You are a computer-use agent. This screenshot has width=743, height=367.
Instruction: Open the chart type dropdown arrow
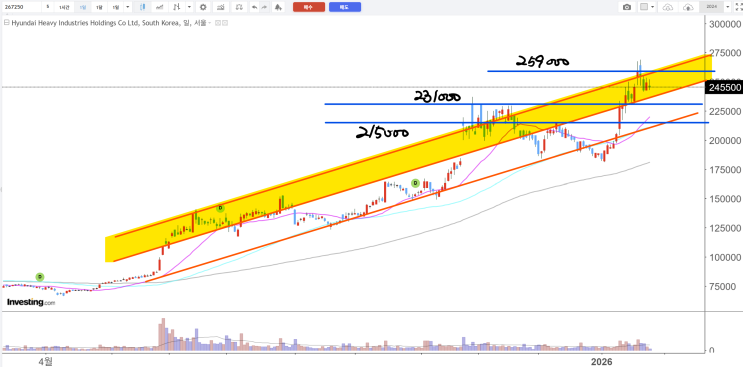pos(189,7)
